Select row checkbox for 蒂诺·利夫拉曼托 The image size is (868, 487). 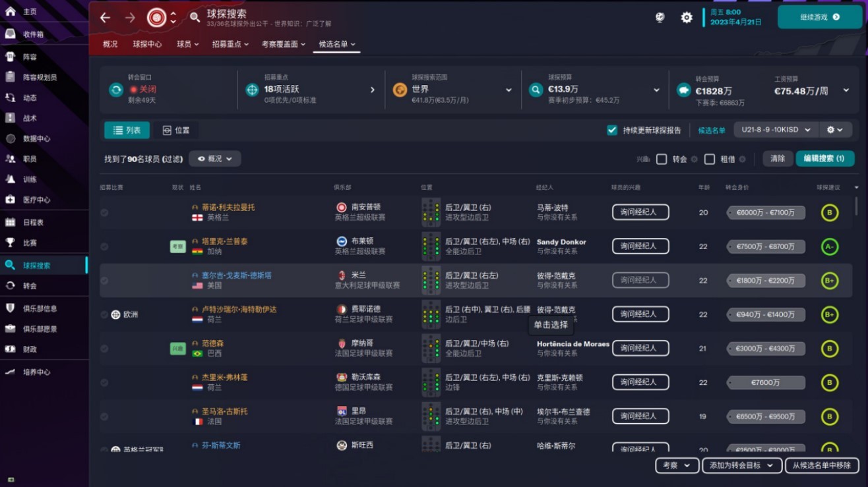tap(104, 212)
